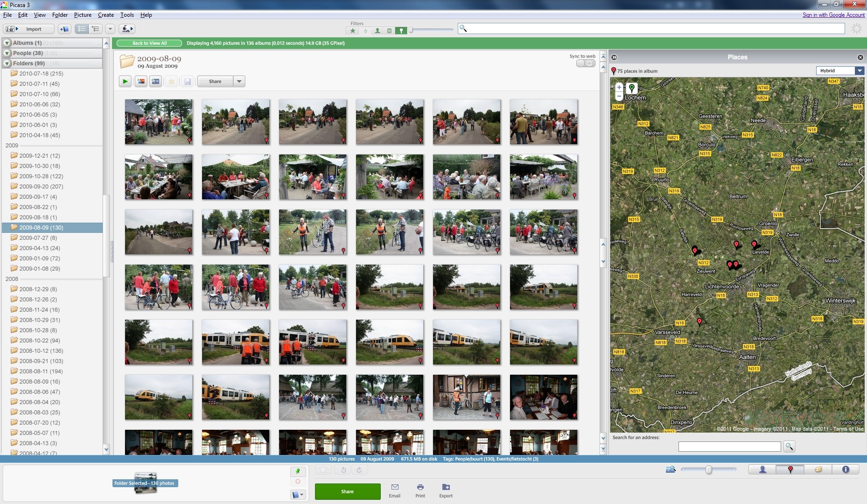Open the Hybrid map type dropdown

click(x=860, y=71)
